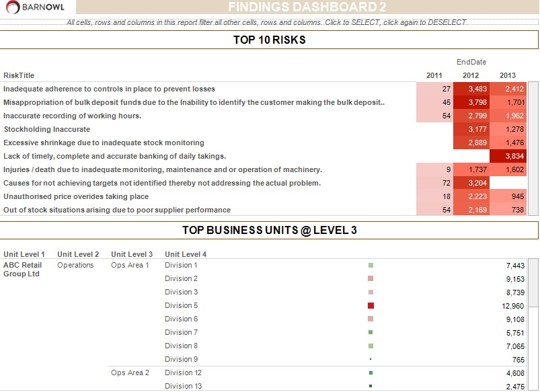Select the green square marker for Division 1
Viewport: 540px width, 392px height.
pos(371,265)
